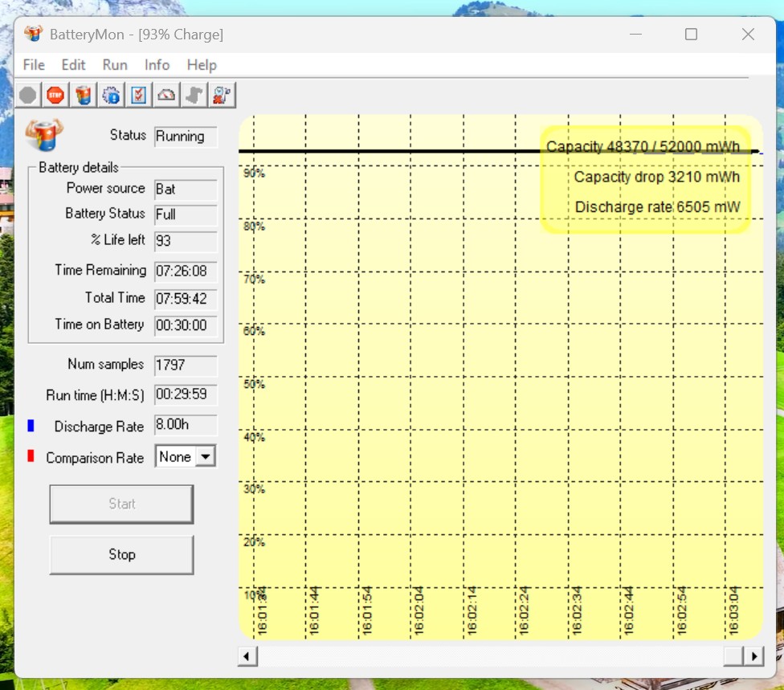This screenshot has height=690, width=784.
Task: Click the 50% axis label on graph
Action: 254,384
